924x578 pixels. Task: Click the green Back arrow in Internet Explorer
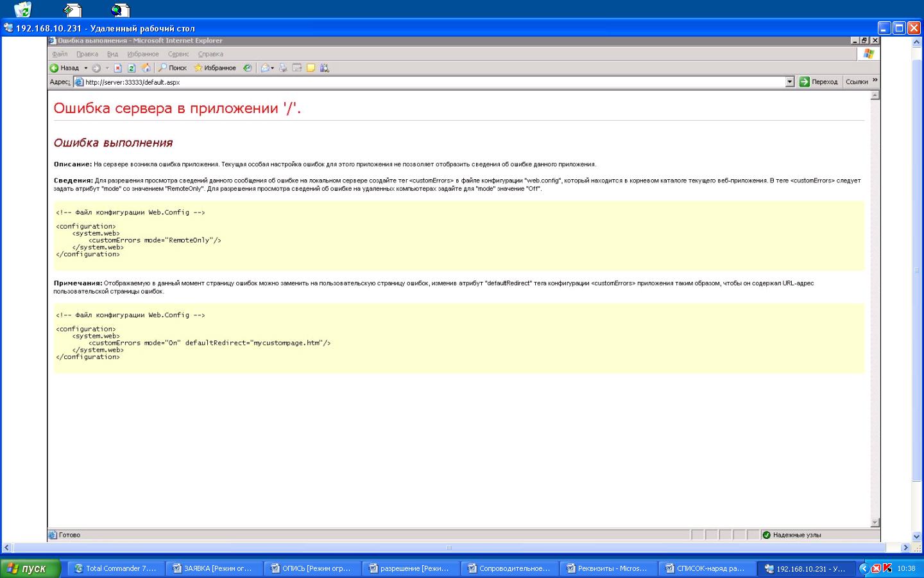pos(55,68)
